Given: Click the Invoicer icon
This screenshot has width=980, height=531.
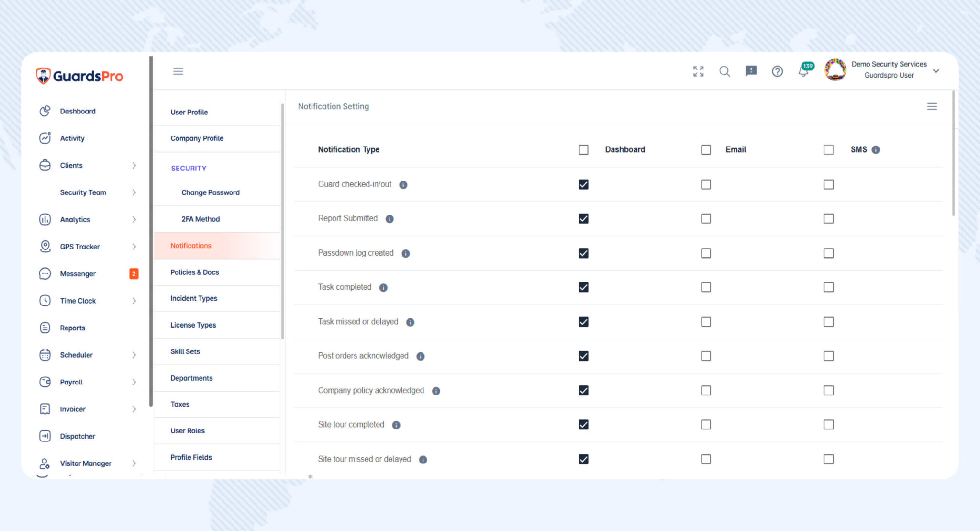Looking at the screenshot, I should (45, 409).
